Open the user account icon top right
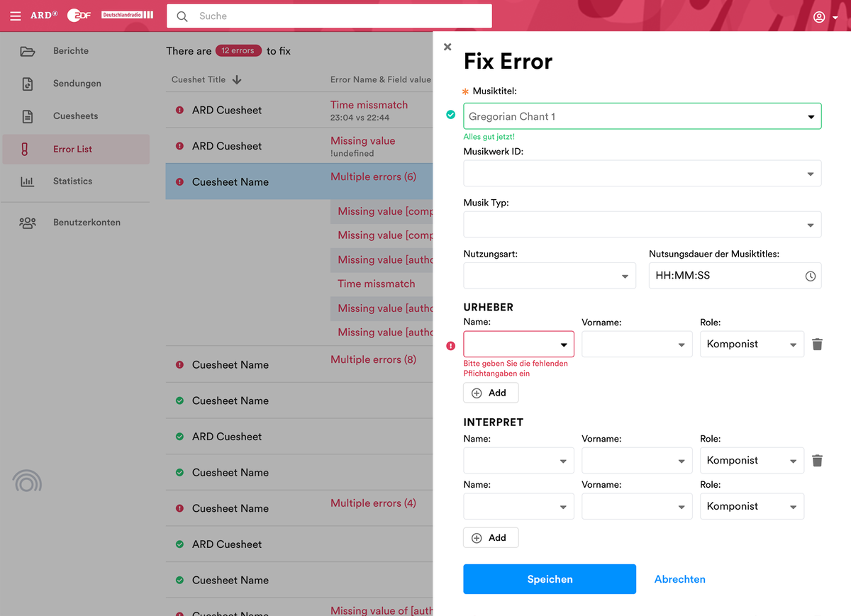Screen dimensions: 851x616 (x=818, y=16)
